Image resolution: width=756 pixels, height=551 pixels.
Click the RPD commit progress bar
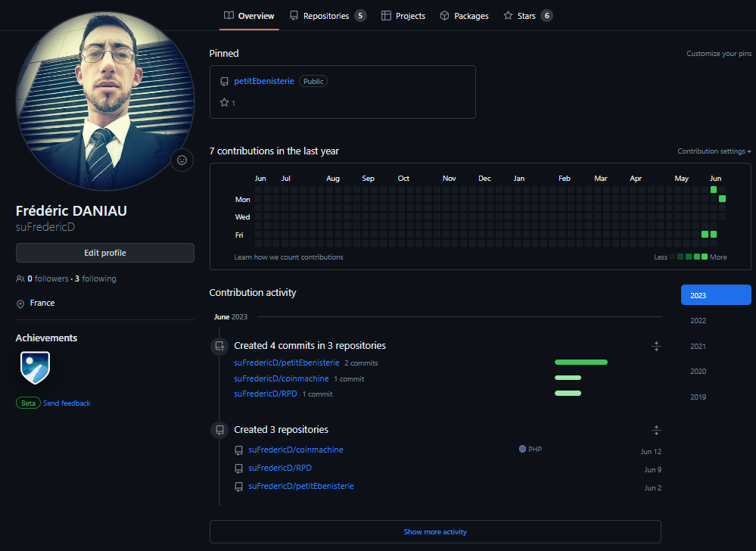[x=568, y=393]
